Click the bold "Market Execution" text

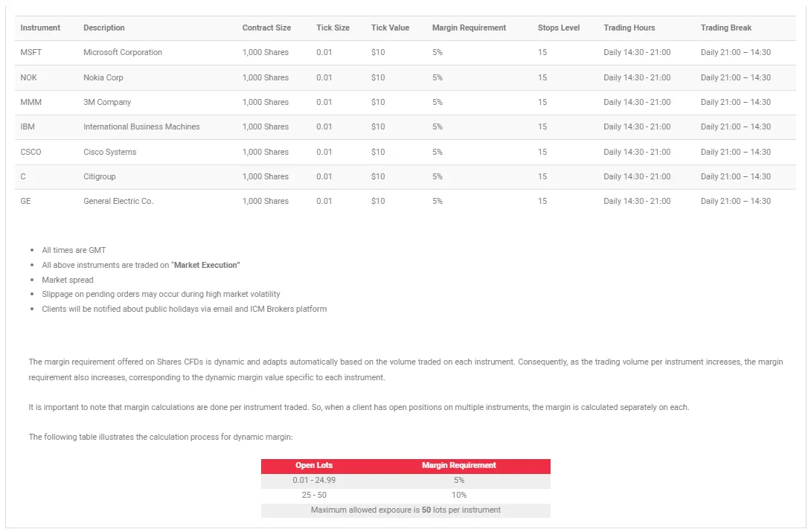207,266
